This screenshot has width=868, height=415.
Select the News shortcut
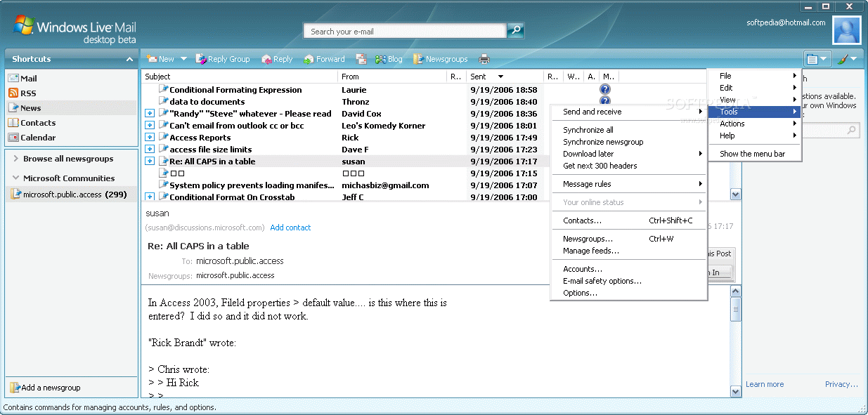tap(70, 108)
